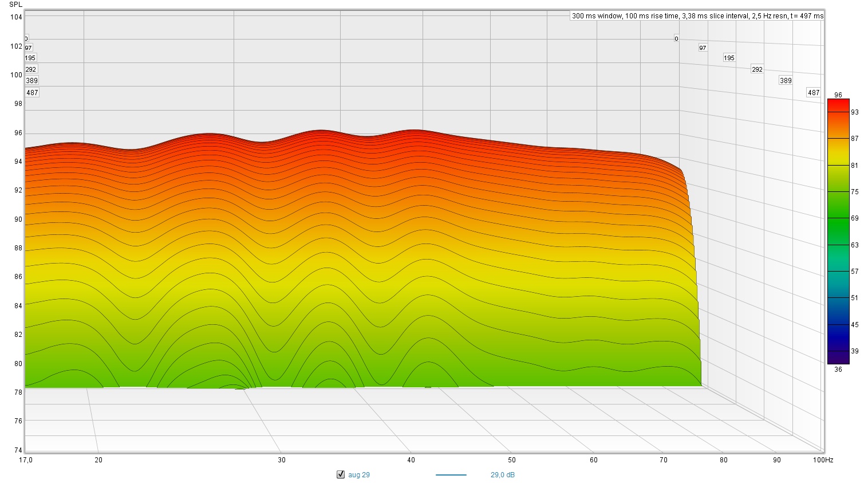Click the 29,0 dB legend value
The image size is (868, 483).
502,475
